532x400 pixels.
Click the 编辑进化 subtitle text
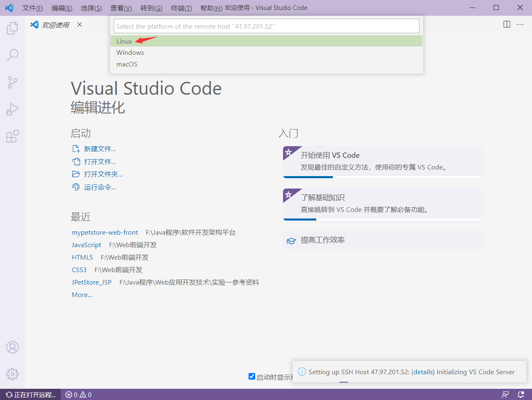(98, 107)
